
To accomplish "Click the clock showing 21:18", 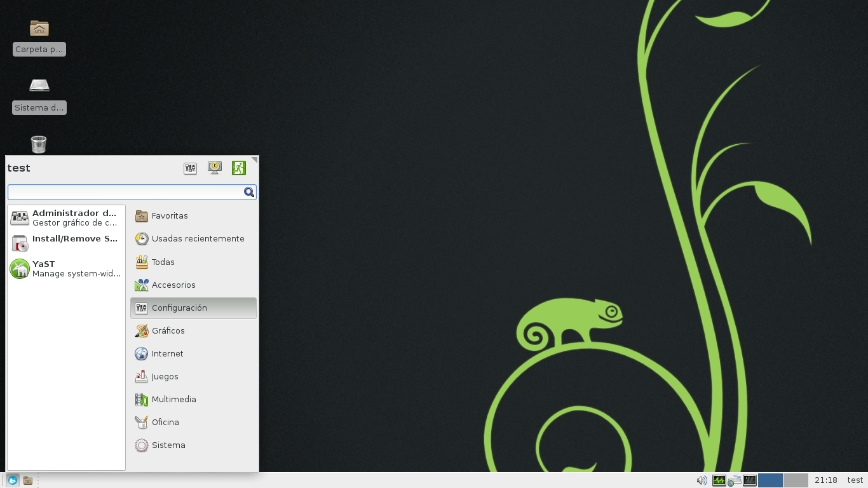I will 825,480.
